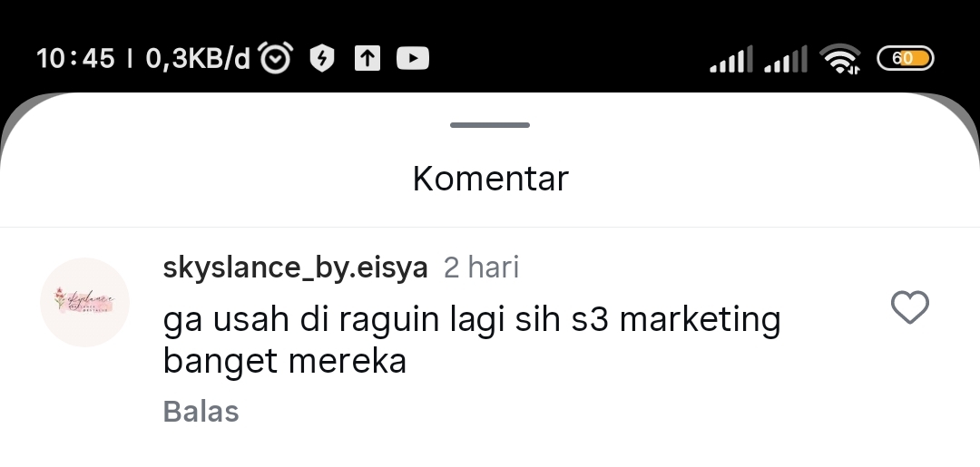Reply to the comment using Balas

[201, 412]
